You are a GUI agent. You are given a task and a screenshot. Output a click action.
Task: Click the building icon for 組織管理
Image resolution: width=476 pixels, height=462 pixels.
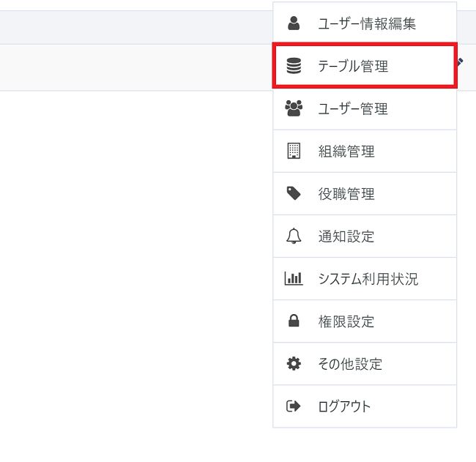(294, 152)
